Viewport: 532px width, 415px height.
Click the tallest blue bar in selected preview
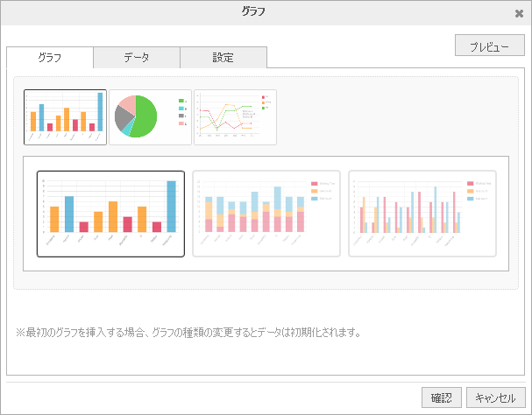click(x=171, y=207)
